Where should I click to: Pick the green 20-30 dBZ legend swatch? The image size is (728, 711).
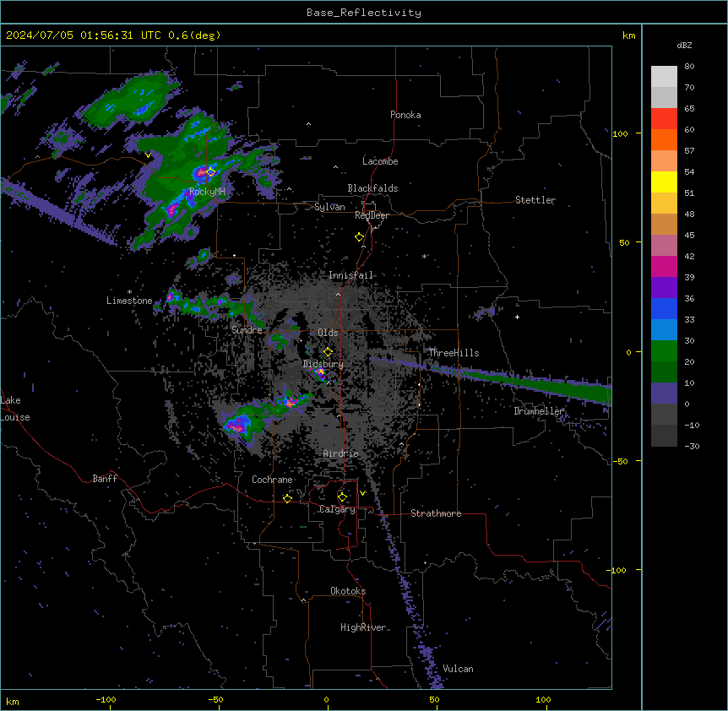click(x=664, y=351)
